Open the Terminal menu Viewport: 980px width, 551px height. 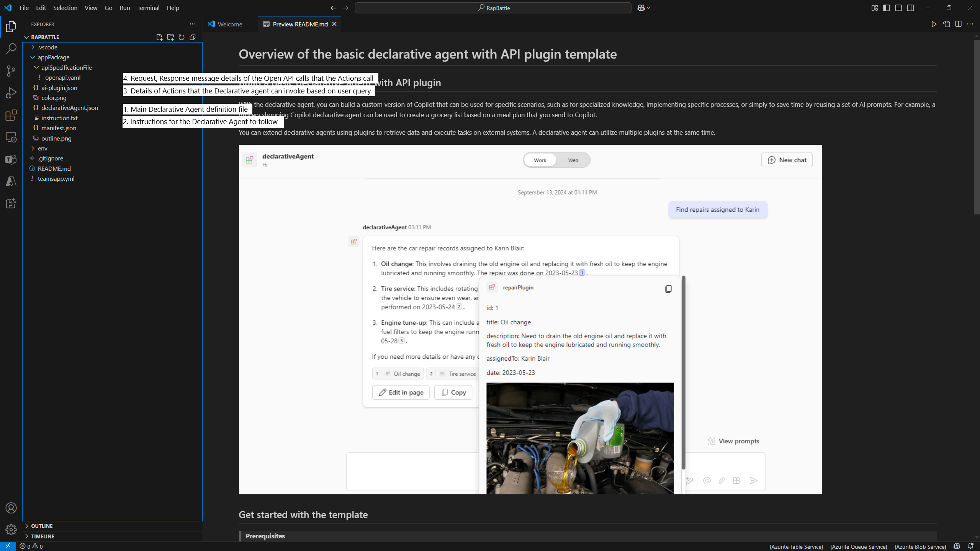148,8
